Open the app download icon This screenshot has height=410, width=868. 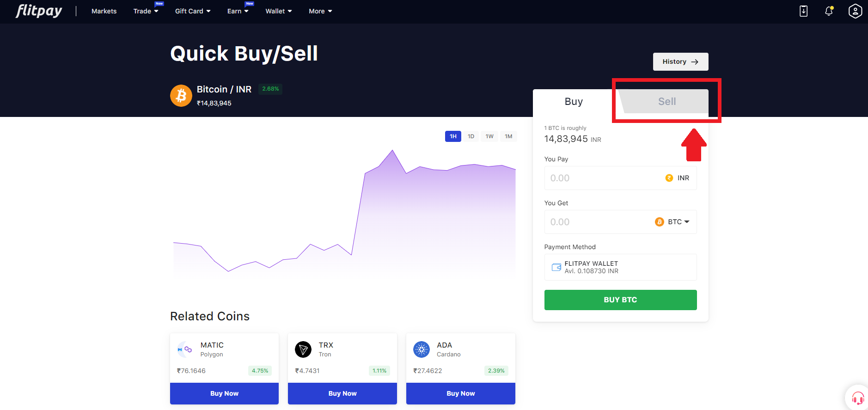804,11
